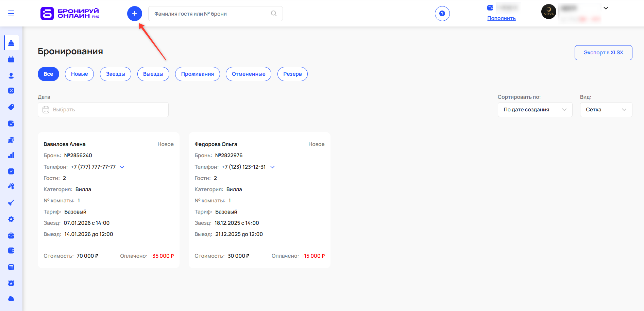
Task: Click the broom cleaning icon in sidebar
Action: 11,203
